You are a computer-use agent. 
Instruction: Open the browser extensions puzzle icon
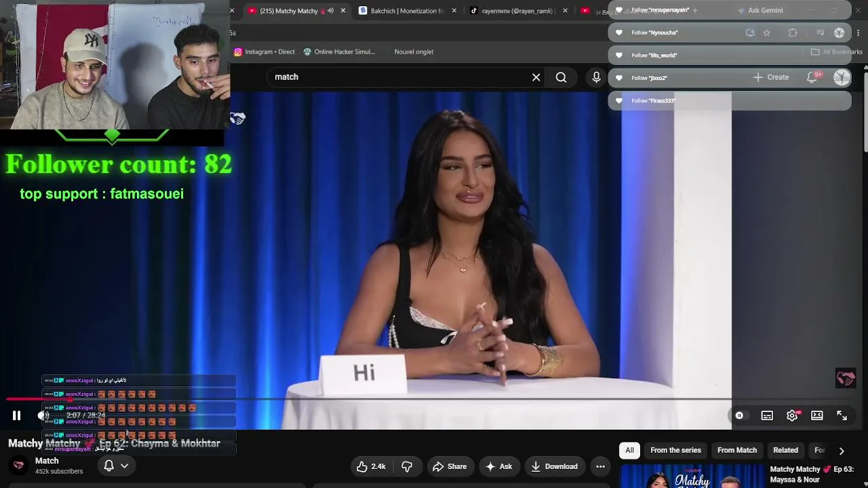[793, 33]
